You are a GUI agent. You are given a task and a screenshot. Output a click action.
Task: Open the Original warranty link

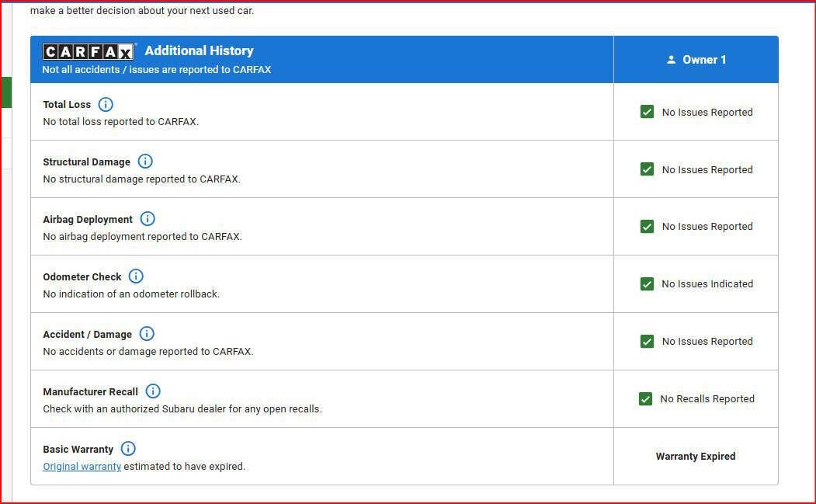(82, 467)
